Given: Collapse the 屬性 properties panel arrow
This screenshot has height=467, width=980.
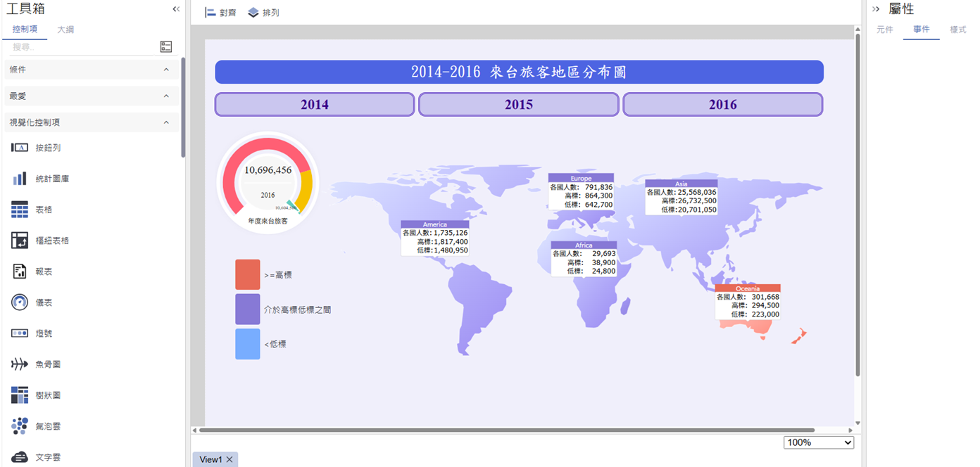Looking at the screenshot, I should click(x=876, y=9).
